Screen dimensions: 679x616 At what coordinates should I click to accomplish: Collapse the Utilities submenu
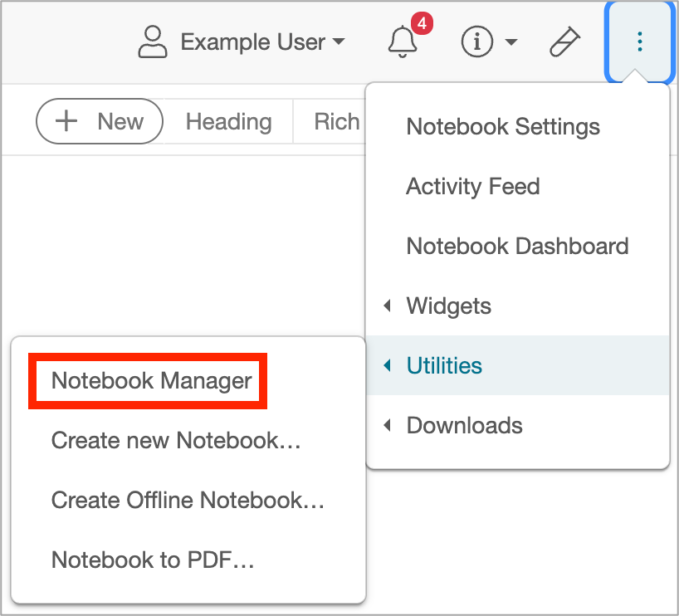pyautogui.click(x=444, y=365)
